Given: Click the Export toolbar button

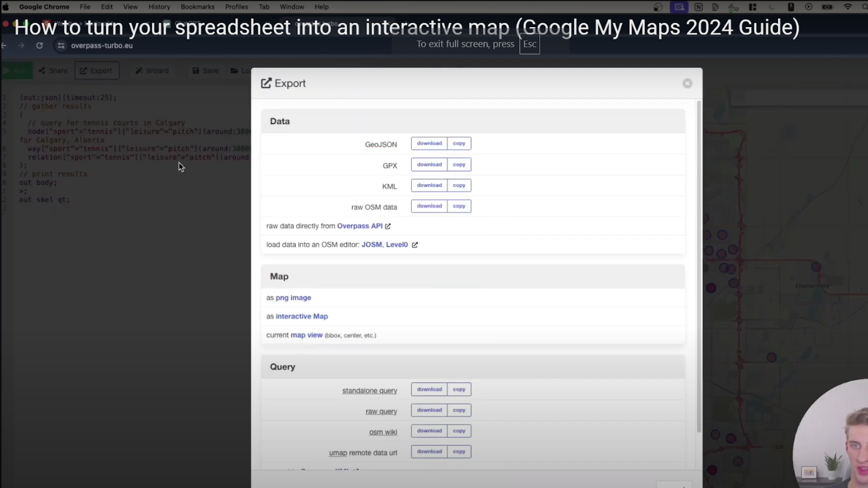Looking at the screenshot, I should [x=97, y=71].
